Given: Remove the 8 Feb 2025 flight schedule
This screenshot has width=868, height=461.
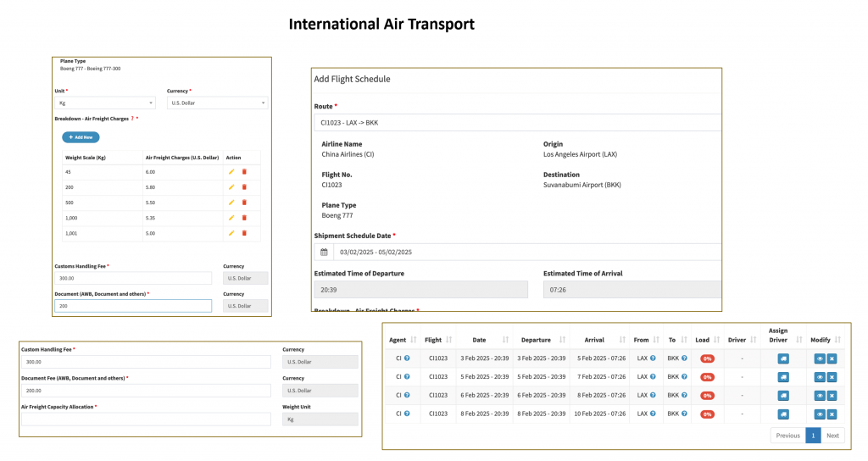Looking at the screenshot, I should click(x=832, y=414).
